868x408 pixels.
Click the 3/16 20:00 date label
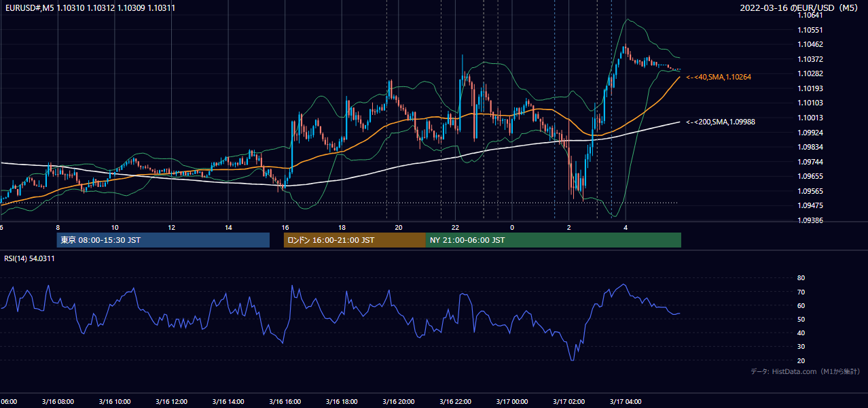(399, 402)
